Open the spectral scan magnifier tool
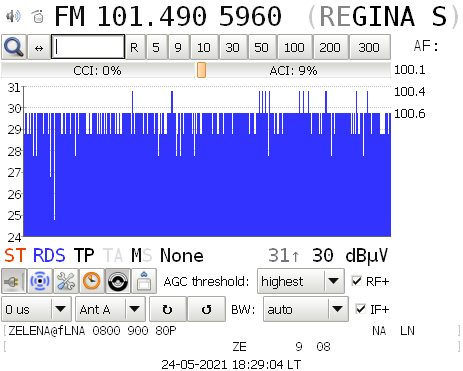463x371 pixels. coord(14,47)
